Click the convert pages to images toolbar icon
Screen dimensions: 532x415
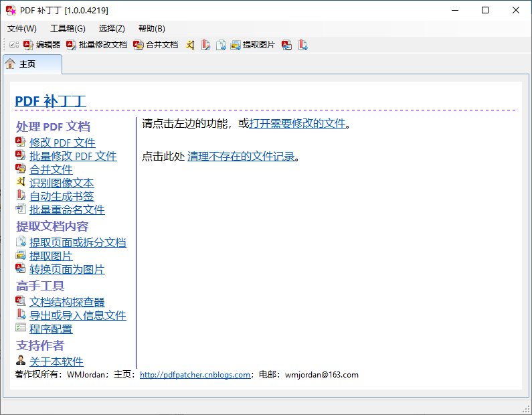286,45
